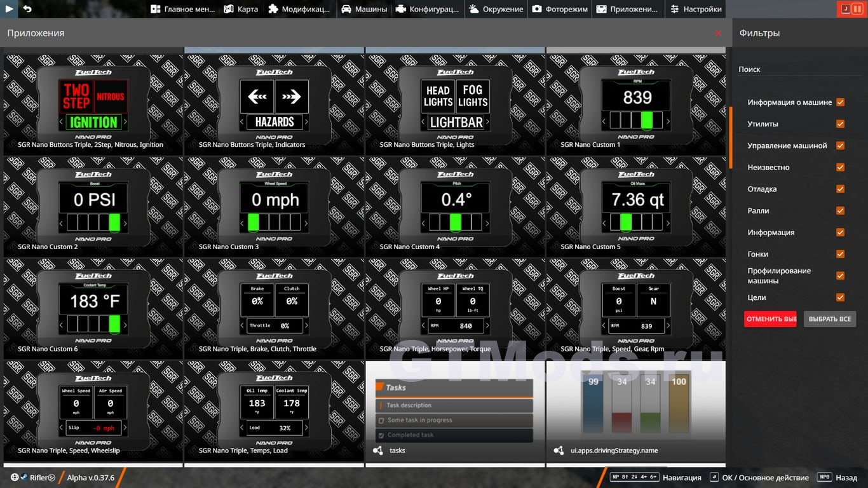Click the play arrow icon in top-left corner
The height and width of the screenshot is (488, 868).
[9, 9]
